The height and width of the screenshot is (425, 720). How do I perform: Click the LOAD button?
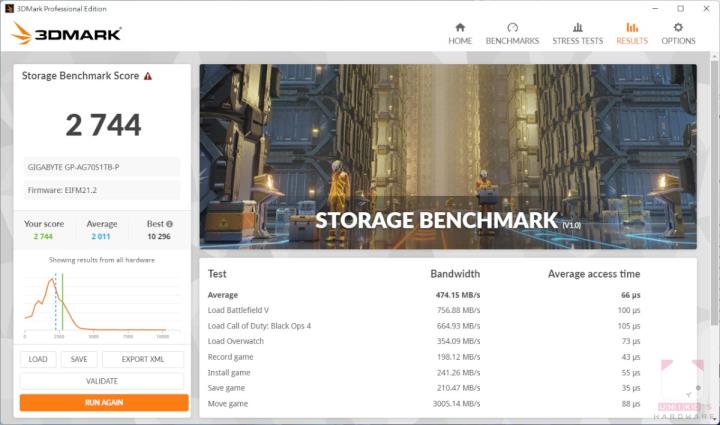(x=38, y=359)
